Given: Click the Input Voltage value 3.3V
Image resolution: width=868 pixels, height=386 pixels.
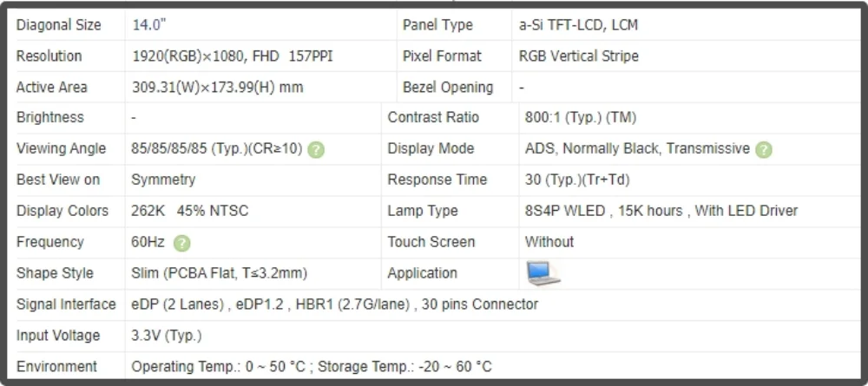Looking at the screenshot, I should pyautogui.click(x=166, y=336).
